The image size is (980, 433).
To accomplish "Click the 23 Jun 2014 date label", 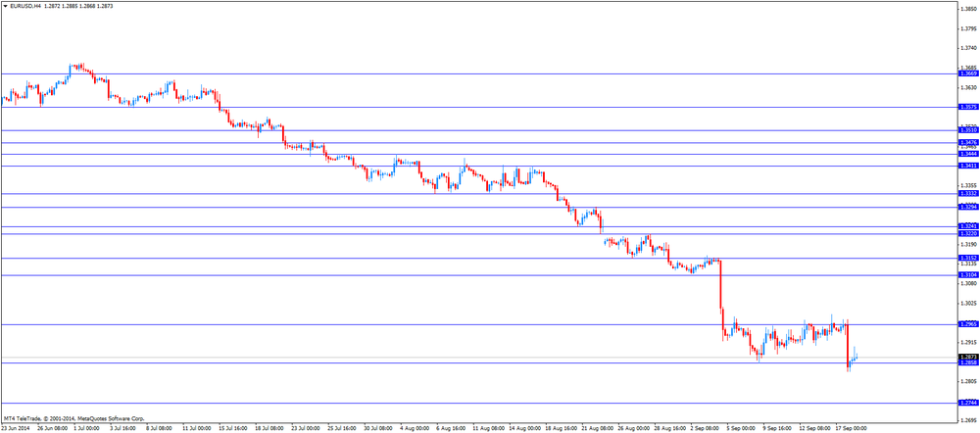I will click(15, 429).
